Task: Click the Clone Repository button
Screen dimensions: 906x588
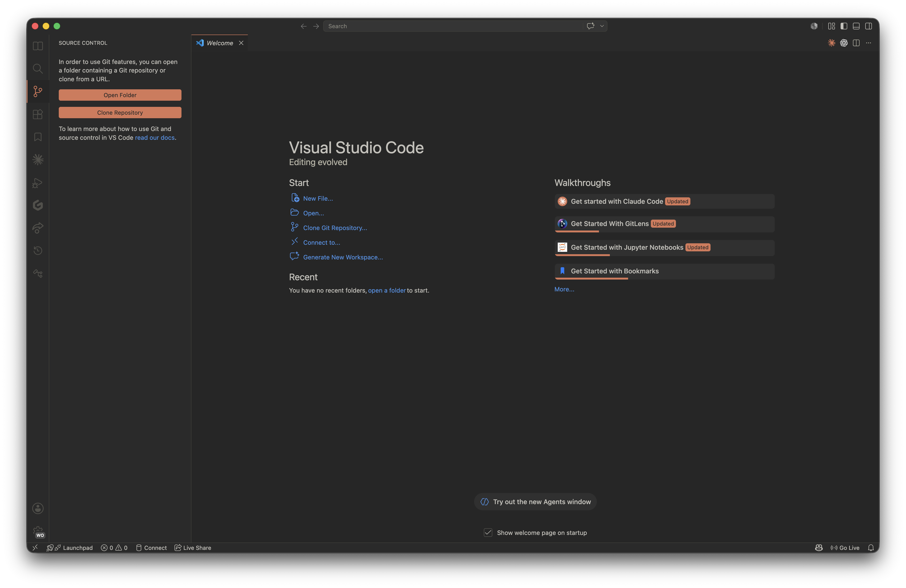Action: [x=120, y=113]
